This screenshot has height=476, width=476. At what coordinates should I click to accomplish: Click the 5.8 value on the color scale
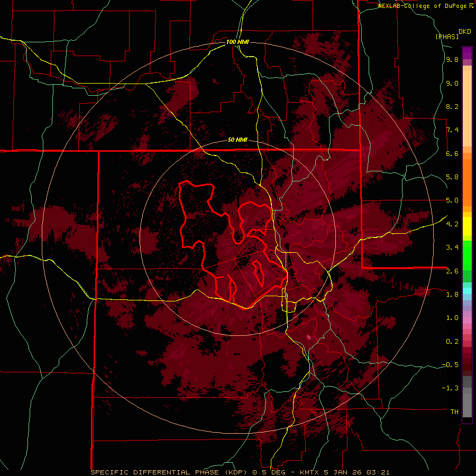click(452, 177)
